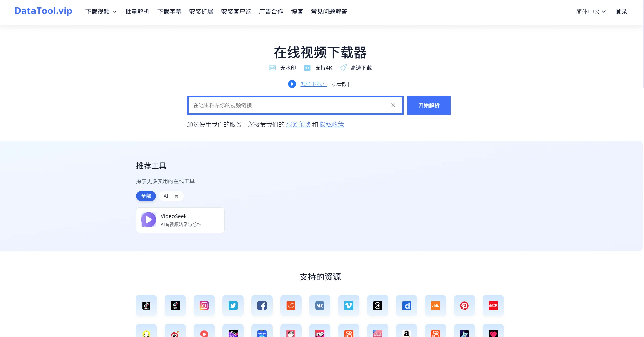This screenshot has width=644, height=337.
Task: Select the Dailymotion icon
Action: (x=407, y=305)
